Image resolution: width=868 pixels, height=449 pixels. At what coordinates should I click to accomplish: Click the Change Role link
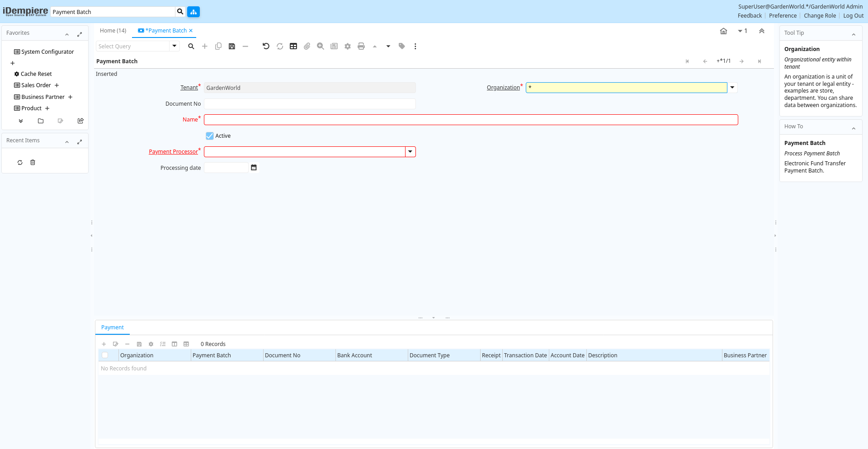[x=820, y=16]
